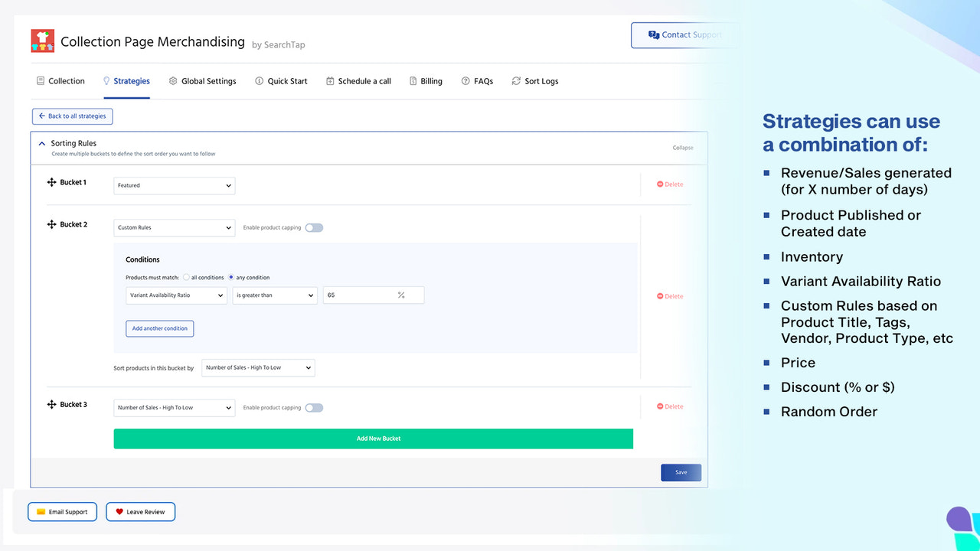Open the 'is greater than' operator dropdown

[274, 295]
